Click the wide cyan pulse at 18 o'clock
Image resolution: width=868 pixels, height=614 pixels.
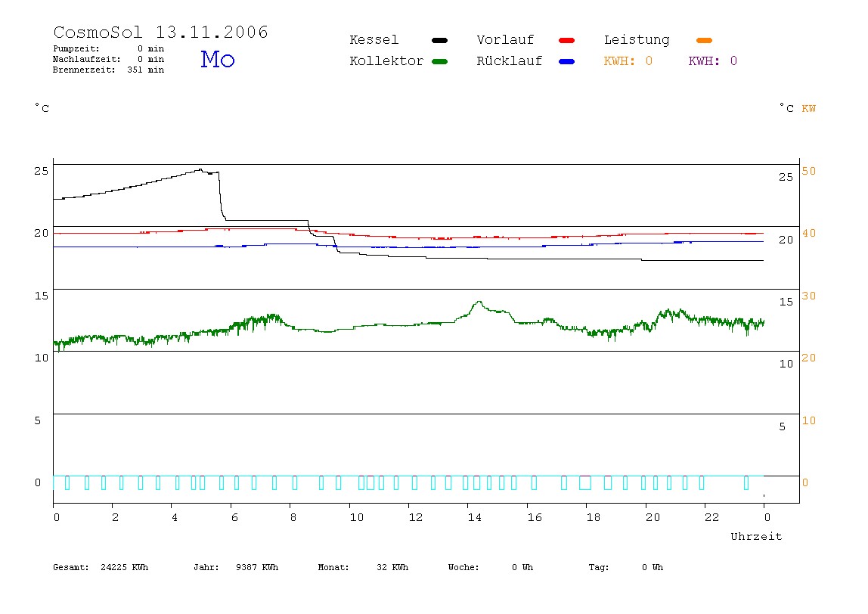(x=585, y=482)
